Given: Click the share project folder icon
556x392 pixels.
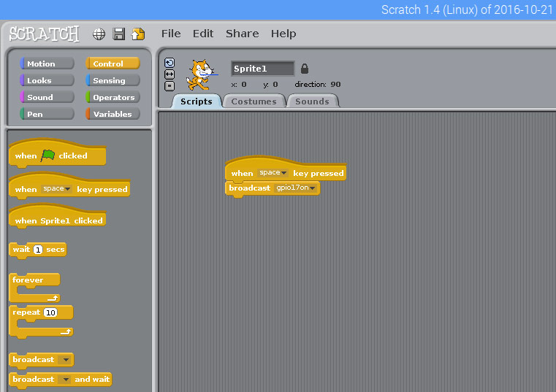Looking at the screenshot, I should 137,34.
